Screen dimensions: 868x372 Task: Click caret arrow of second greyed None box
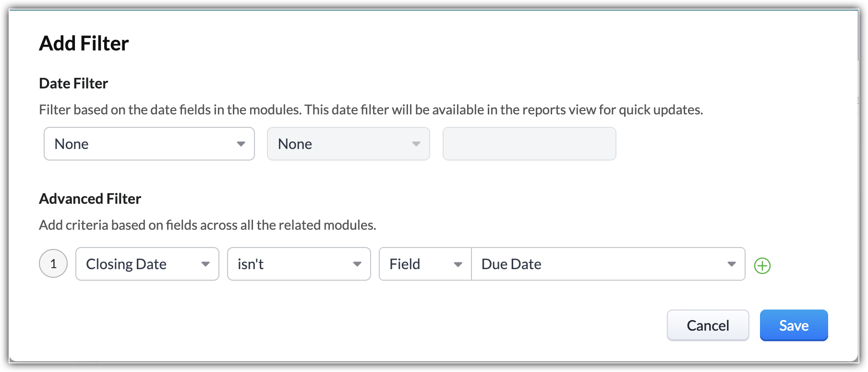coord(416,144)
